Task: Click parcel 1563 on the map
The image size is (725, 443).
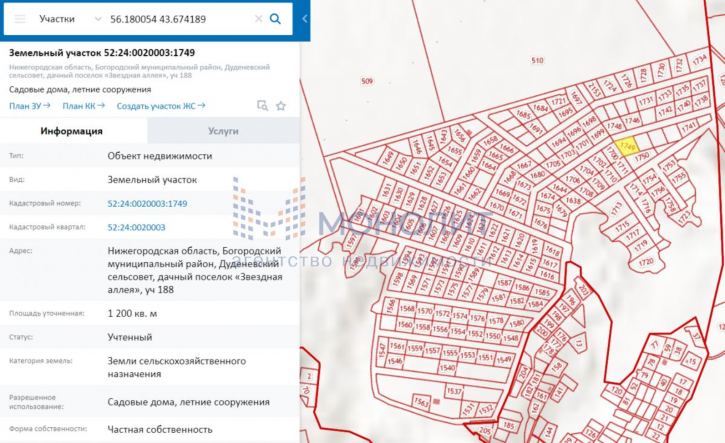Action: (421, 402)
